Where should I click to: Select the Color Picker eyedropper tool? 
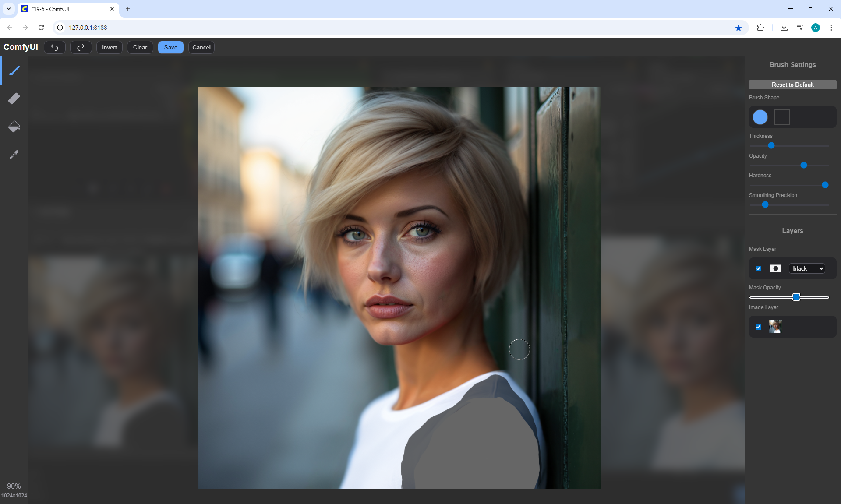[x=14, y=155]
